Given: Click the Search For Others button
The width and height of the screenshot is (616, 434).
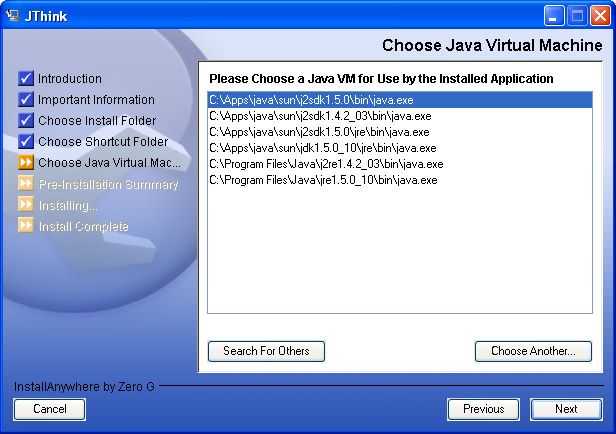Looking at the screenshot, I should [266, 351].
